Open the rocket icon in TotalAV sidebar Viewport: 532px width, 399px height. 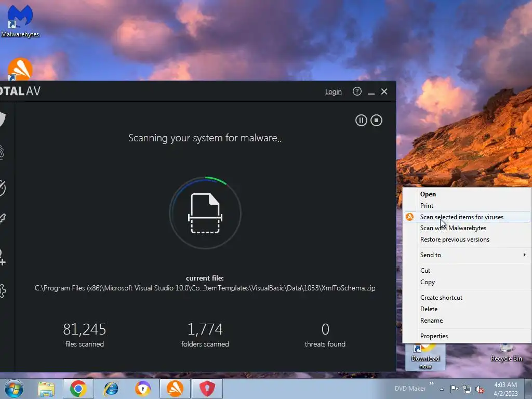tap(3, 219)
